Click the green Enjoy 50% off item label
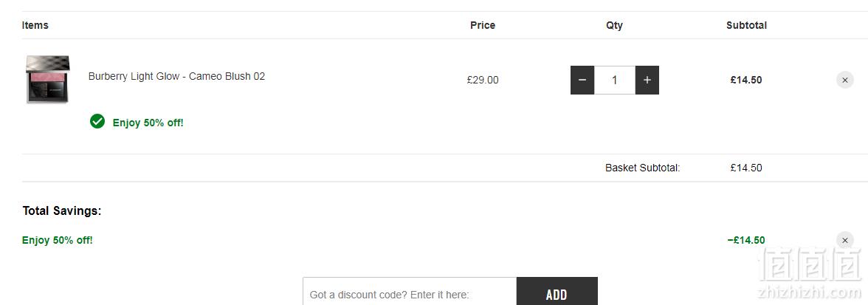This screenshot has height=305, width=868. pos(148,123)
